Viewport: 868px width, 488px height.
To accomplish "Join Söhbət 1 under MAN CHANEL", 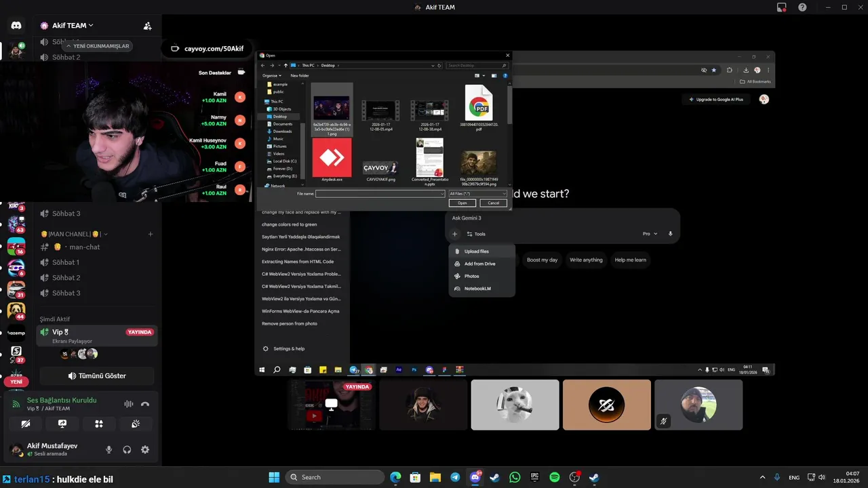I will tap(97, 262).
